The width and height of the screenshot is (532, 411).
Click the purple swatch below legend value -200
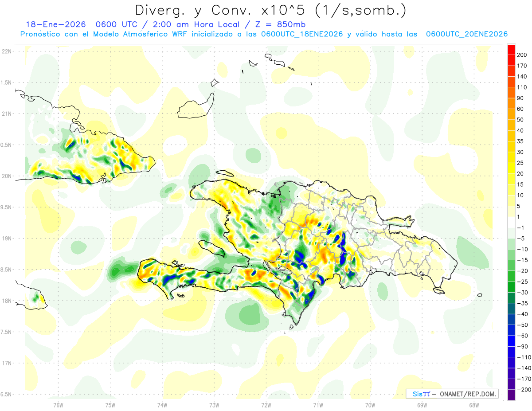pos(511,395)
